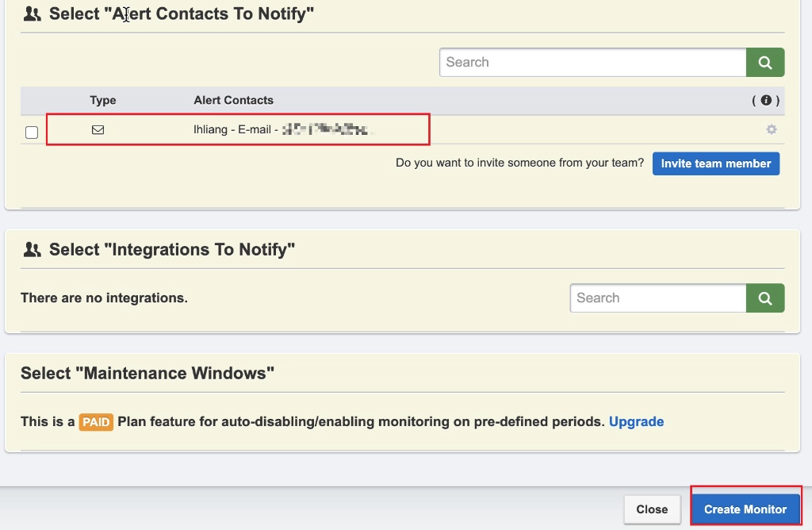Click the Create Monitor button

coord(745,509)
